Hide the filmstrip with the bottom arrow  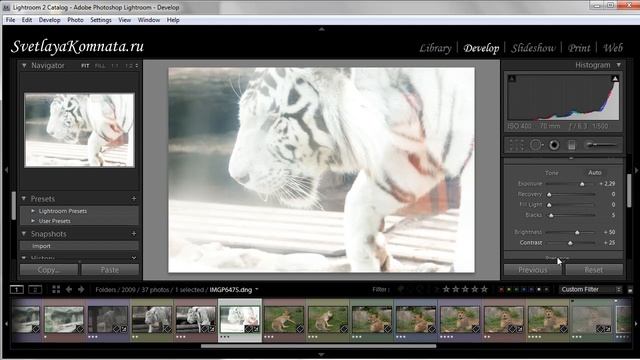(x=322, y=355)
